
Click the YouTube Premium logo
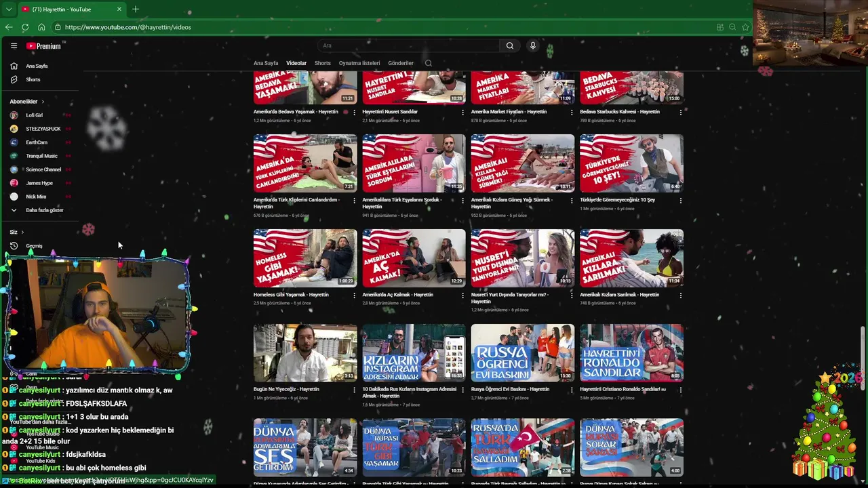[43, 46]
